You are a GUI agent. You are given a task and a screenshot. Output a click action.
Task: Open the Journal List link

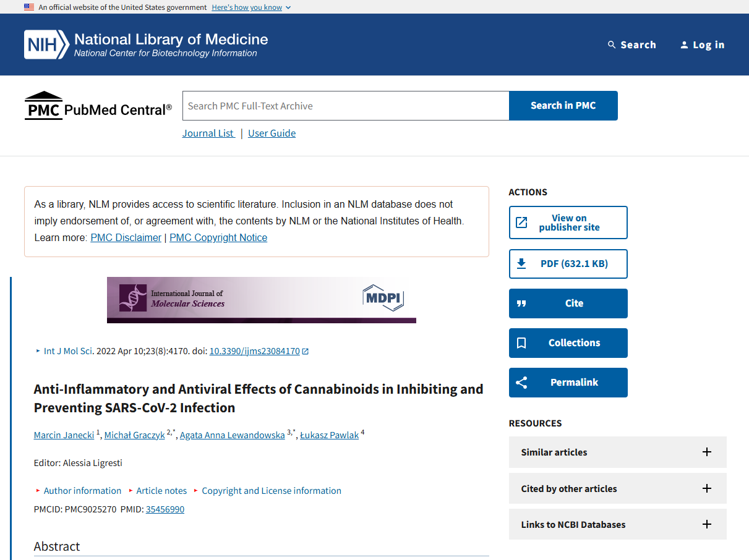click(208, 133)
